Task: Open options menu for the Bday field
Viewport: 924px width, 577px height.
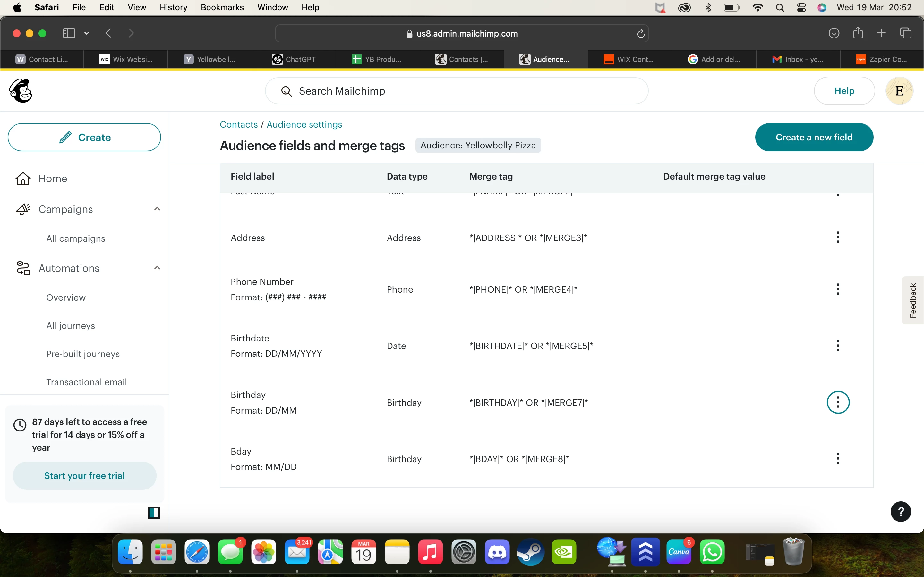Action: (838, 458)
